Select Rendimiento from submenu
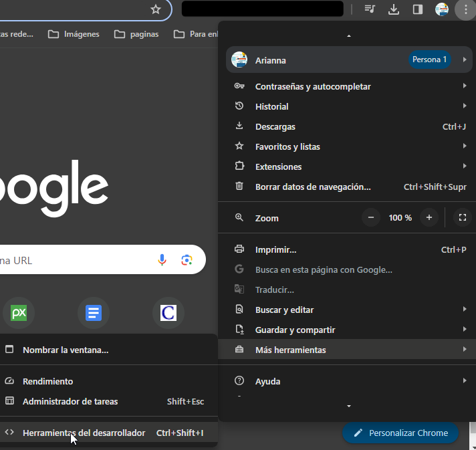 click(x=108, y=381)
